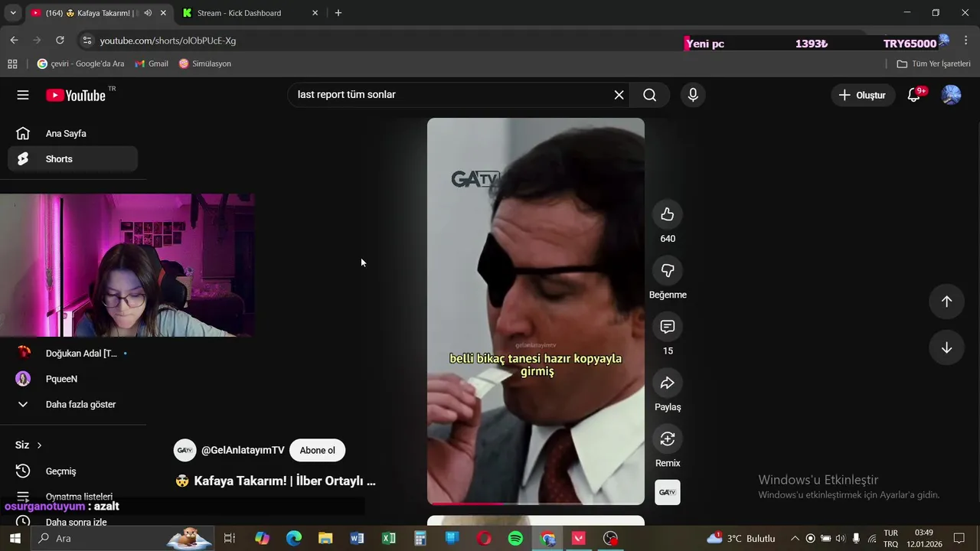
Task: Click the Windows taskbar search box
Action: pyautogui.click(x=122, y=538)
